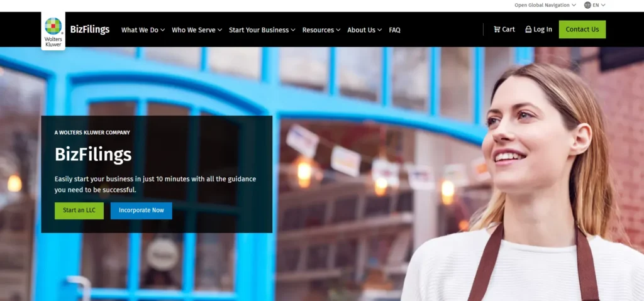Viewport: 644px width, 301px height.
Task: Click the Start an LLC button
Action: 79,211
